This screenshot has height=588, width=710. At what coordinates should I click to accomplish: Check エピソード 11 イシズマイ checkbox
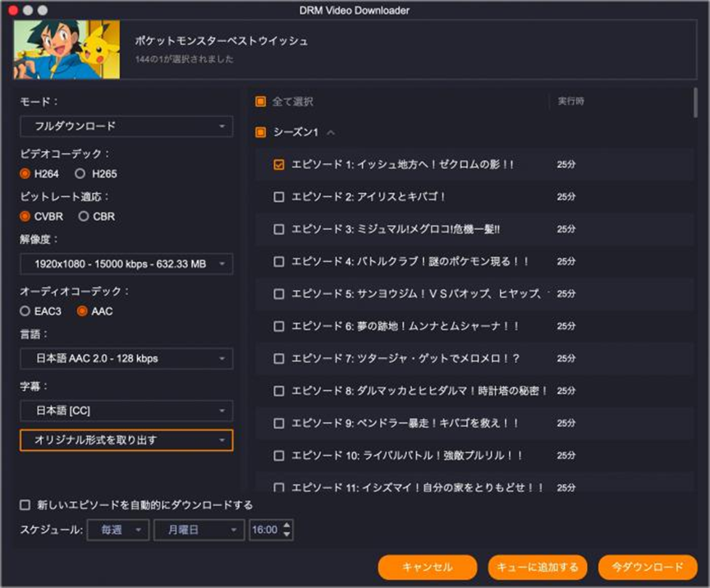click(279, 488)
